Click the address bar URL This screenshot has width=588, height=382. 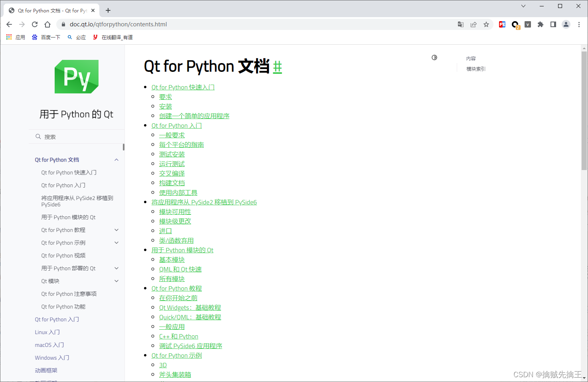pos(118,24)
